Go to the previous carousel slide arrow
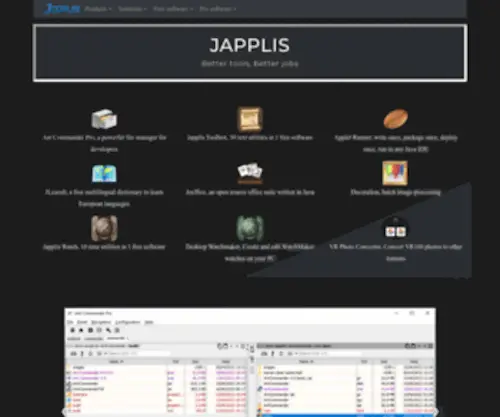 (65, 412)
